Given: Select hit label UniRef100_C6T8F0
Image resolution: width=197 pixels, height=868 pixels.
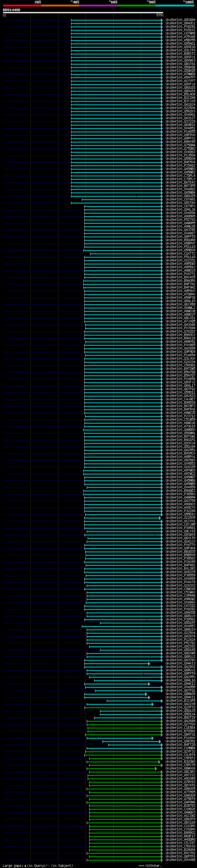Looking at the screenshot, I should pyautogui.click(x=180, y=206).
